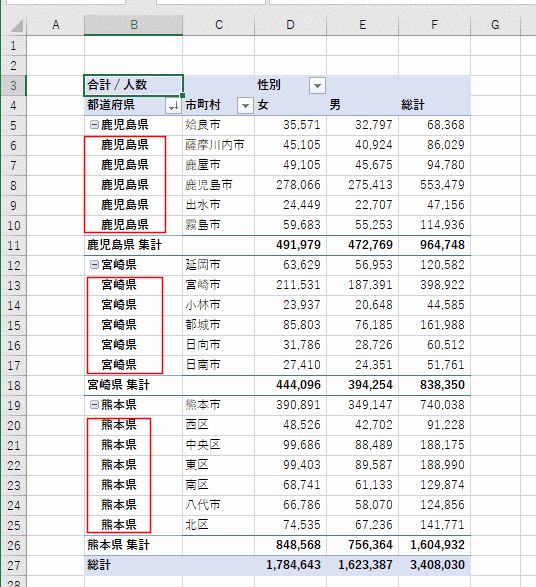Open the 都道府県 sort filter dropdown

173,106
